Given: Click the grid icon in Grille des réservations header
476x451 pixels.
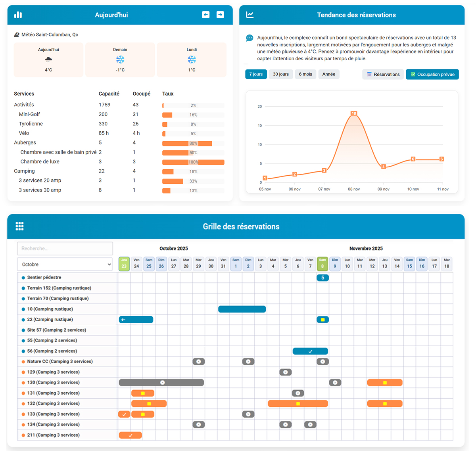Looking at the screenshot, I should point(19,226).
